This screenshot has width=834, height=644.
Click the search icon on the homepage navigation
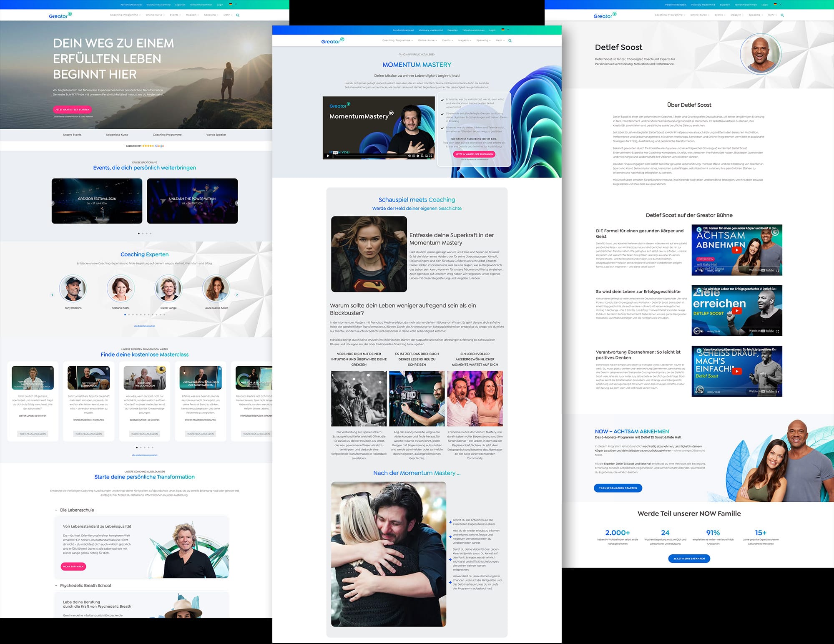coord(238,15)
